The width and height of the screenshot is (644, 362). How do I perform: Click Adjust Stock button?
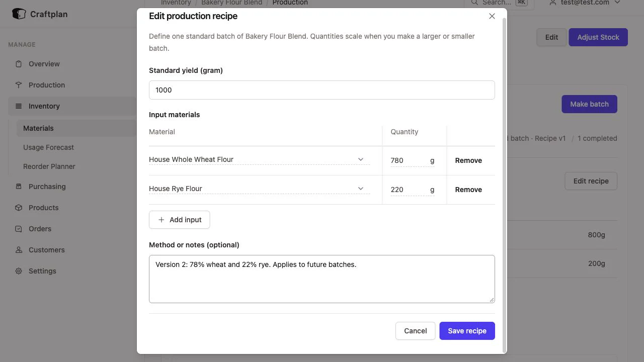pyautogui.click(x=598, y=37)
